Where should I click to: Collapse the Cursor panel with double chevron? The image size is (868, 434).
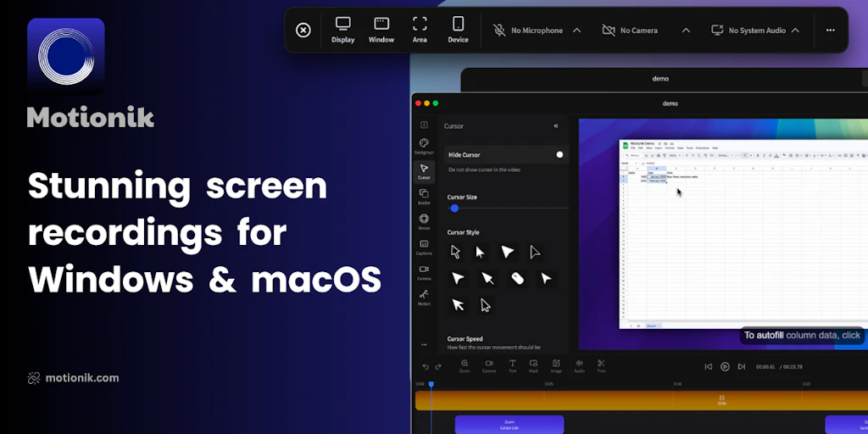coord(556,126)
